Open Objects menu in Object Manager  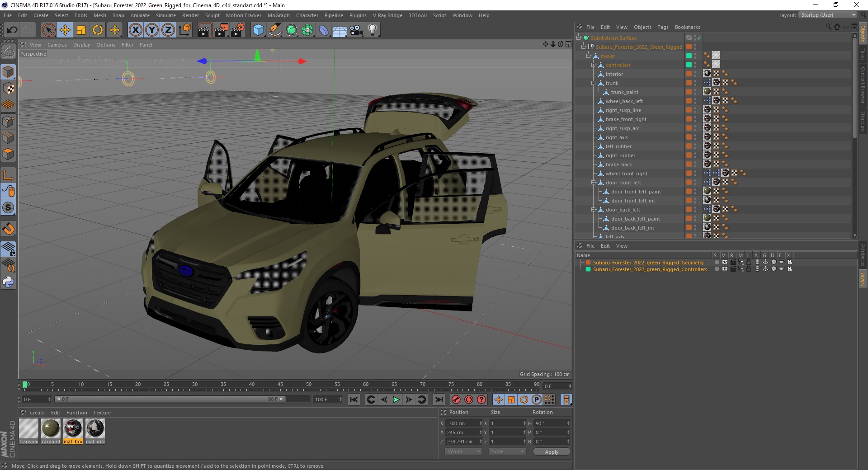click(x=642, y=27)
